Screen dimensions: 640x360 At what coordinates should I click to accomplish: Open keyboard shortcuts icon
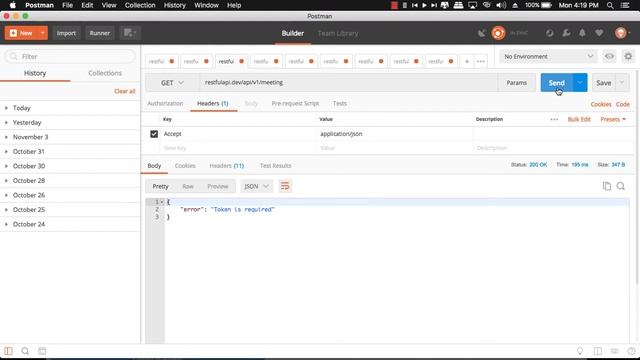point(614,351)
